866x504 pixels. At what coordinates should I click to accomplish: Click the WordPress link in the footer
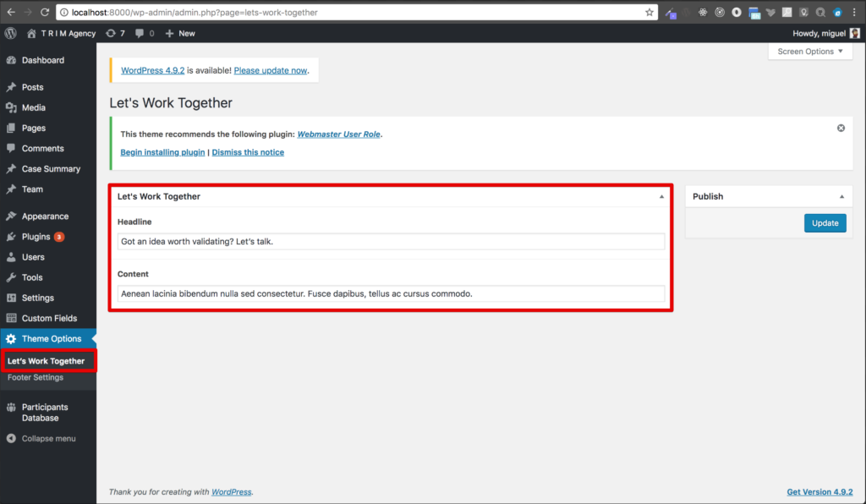[232, 492]
